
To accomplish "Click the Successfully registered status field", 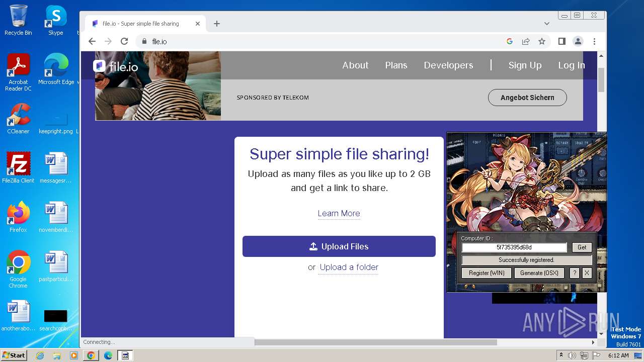I will click(x=527, y=260).
